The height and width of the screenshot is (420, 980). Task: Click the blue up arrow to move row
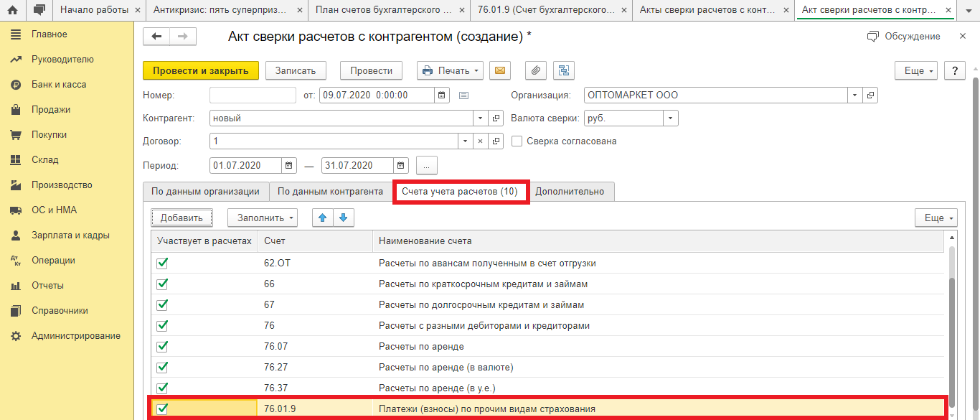tap(322, 217)
